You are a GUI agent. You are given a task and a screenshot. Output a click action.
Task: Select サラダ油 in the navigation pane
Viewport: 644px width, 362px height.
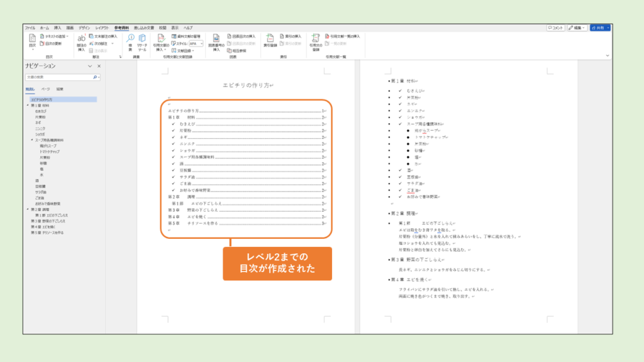[41, 192]
